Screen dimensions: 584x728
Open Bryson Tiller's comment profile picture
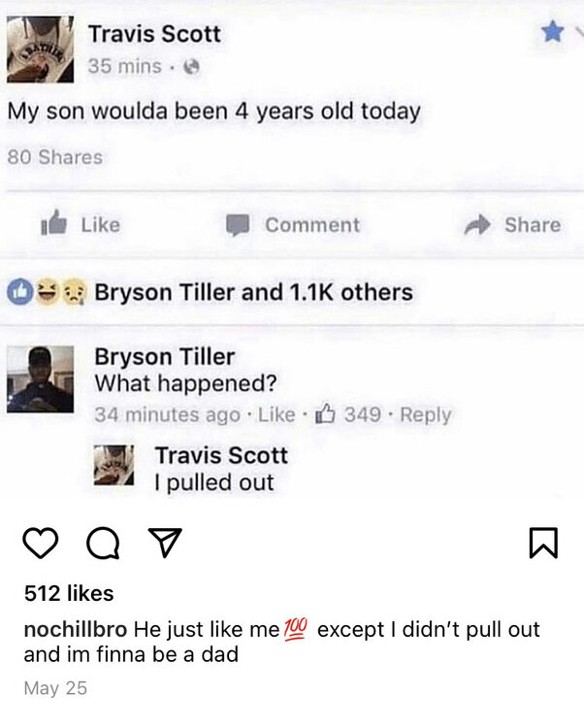coord(41,380)
